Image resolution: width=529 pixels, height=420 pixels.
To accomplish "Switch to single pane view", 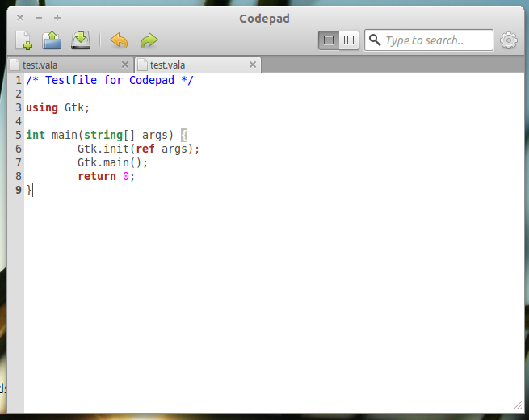I will click(329, 40).
